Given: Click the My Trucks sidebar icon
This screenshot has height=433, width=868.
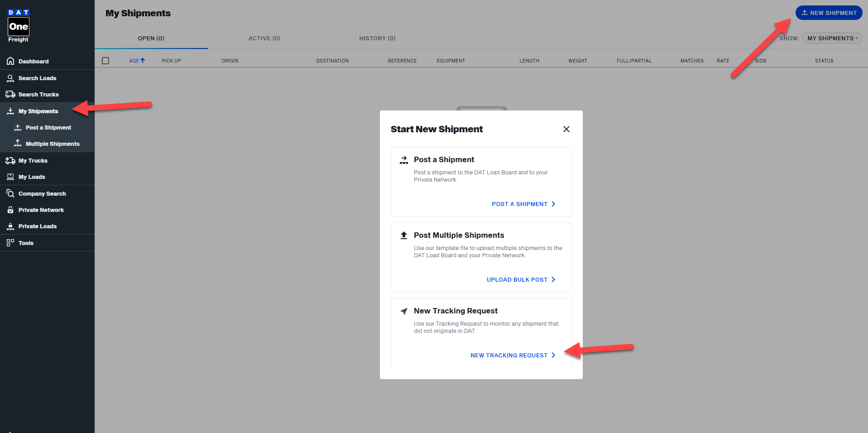Looking at the screenshot, I should 10,160.
